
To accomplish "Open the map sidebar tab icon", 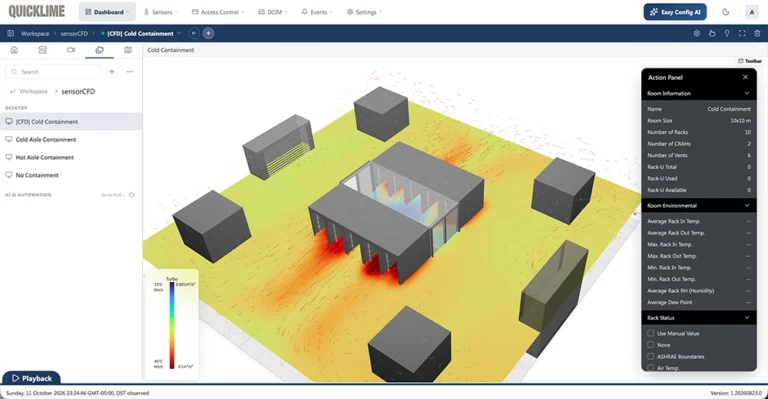I will click(x=128, y=50).
